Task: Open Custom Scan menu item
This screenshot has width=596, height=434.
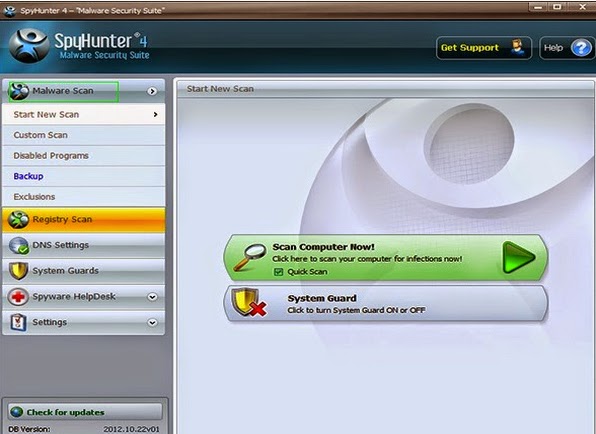Action: click(84, 135)
